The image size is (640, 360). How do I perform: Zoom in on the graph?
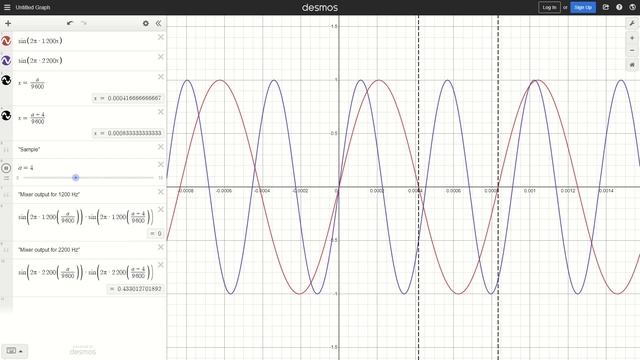632,38
